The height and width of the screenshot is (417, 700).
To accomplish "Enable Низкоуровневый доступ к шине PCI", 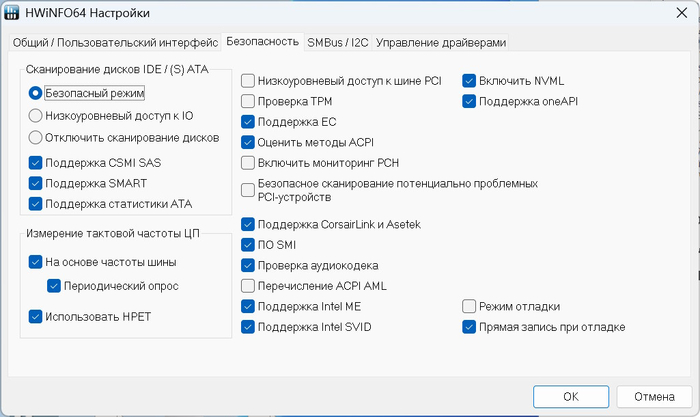I will coord(248,80).
